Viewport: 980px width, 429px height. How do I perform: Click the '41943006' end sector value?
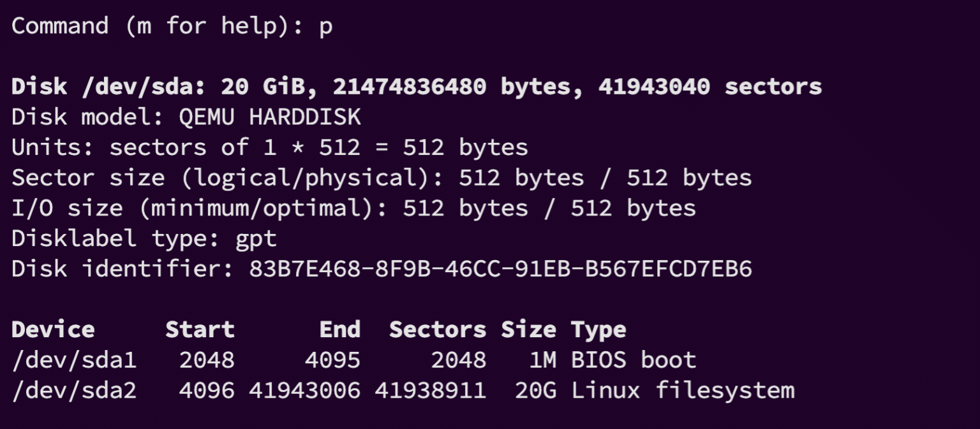click(304, 390)
